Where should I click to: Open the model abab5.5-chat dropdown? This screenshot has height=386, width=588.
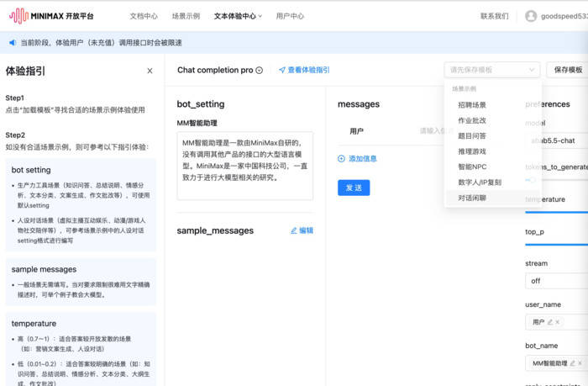coord(556,140)
